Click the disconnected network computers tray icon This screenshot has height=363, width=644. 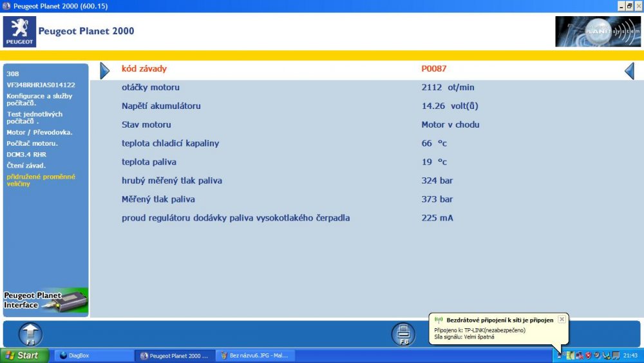579,355
